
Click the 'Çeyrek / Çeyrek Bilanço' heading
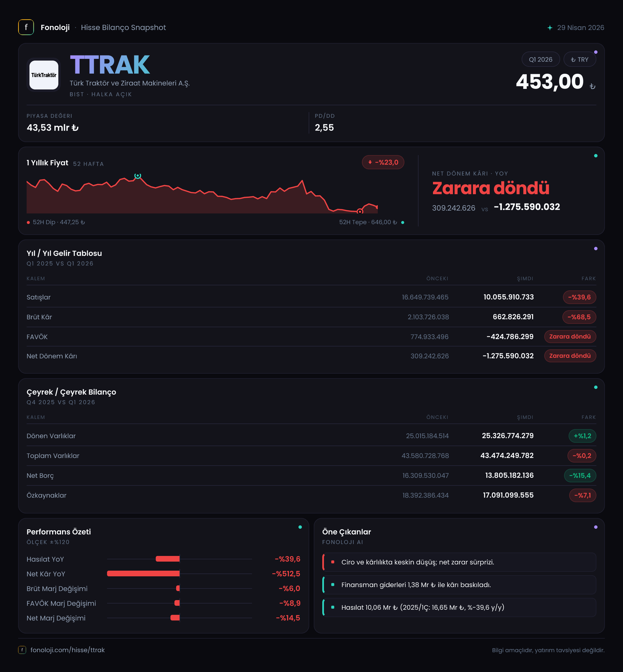71,392
